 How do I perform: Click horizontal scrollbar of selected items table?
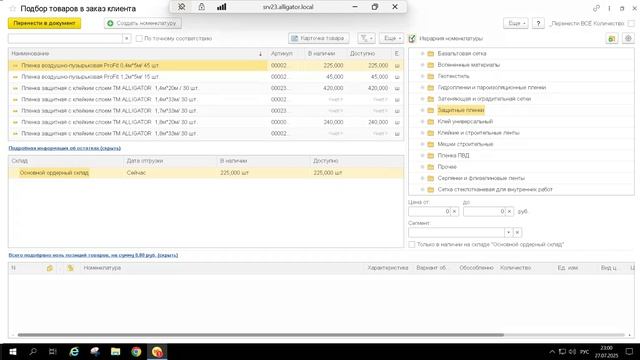[x=261, y=335]
